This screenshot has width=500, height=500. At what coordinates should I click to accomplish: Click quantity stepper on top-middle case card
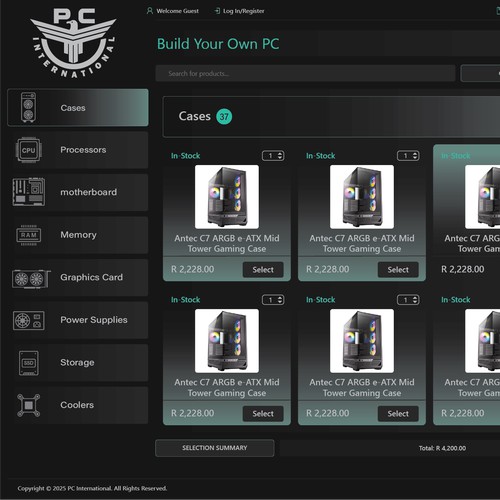(x=408, y=156)
